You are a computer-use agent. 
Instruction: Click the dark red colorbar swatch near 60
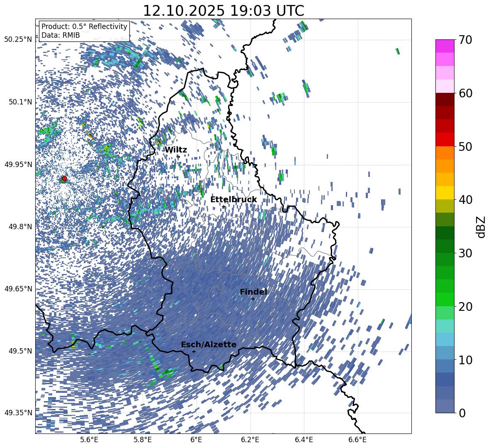coord(445,99)
